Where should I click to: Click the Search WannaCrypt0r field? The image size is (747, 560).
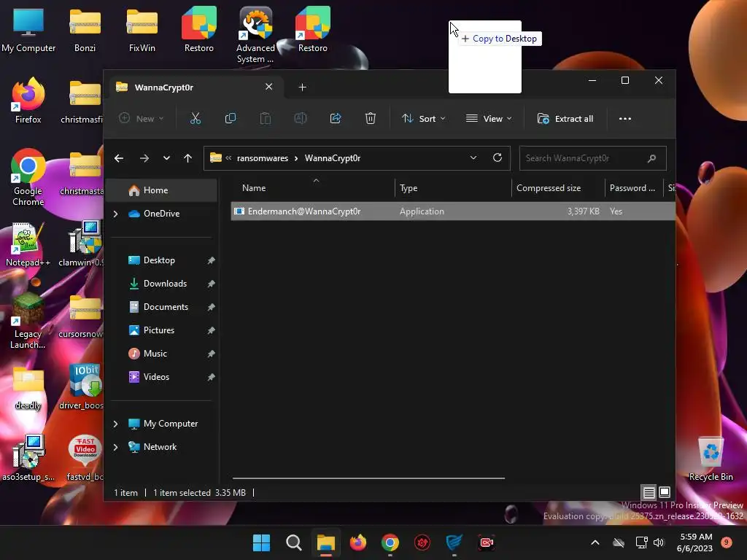592,158
